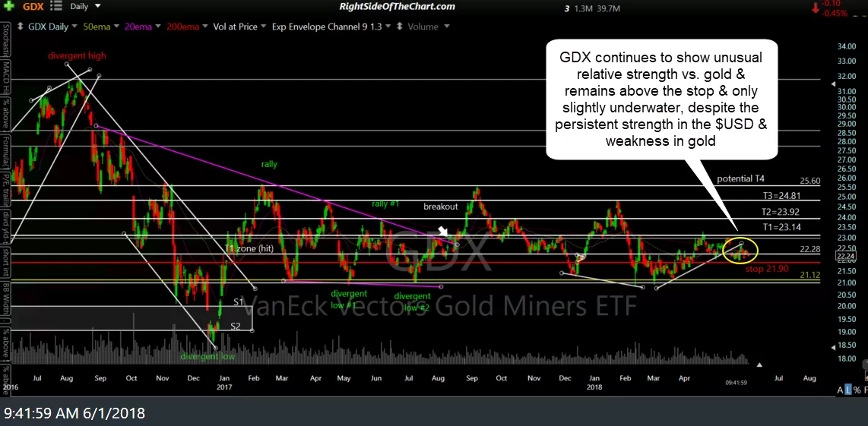Click the 22.28 price level label
Image resolution: width=868 pixels, height=426 pixels.
tap(810, 250)
